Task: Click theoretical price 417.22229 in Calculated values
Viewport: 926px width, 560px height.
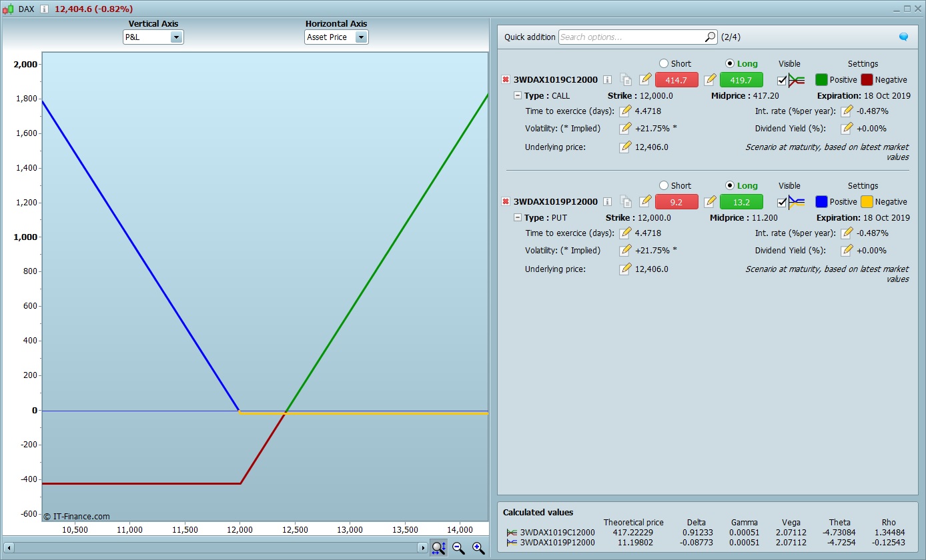Action: 633,533
